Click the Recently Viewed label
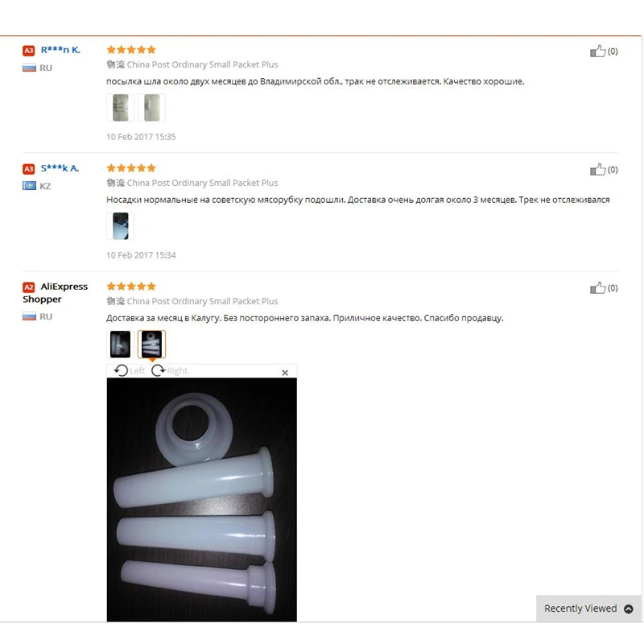Image resolution: width=644 pixels, height=644 pixels. 580,609
